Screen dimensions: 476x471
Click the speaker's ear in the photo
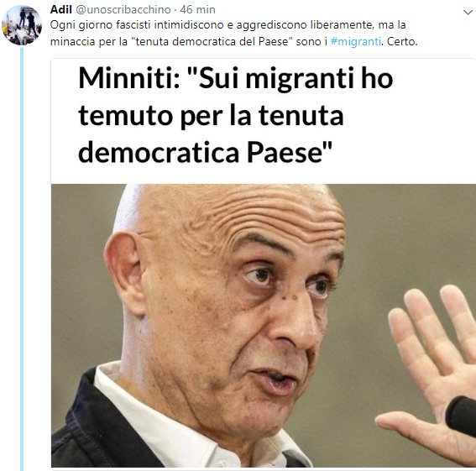[x=124, y=272]
